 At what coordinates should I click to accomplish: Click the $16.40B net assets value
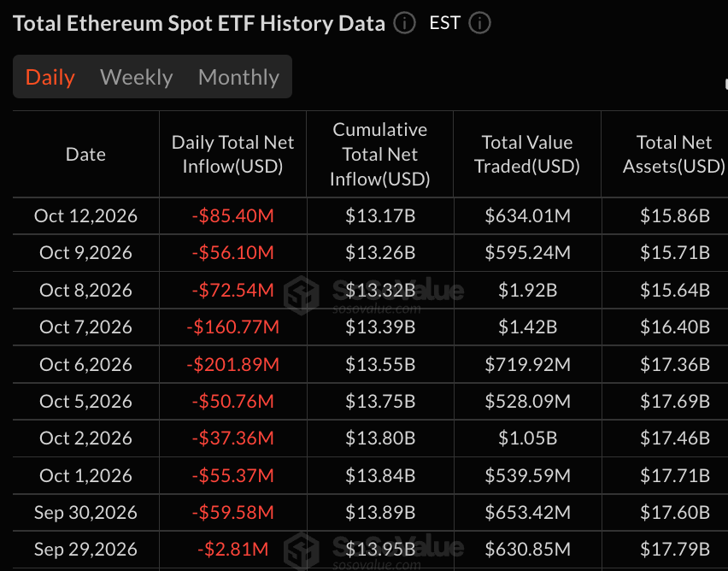675,327
